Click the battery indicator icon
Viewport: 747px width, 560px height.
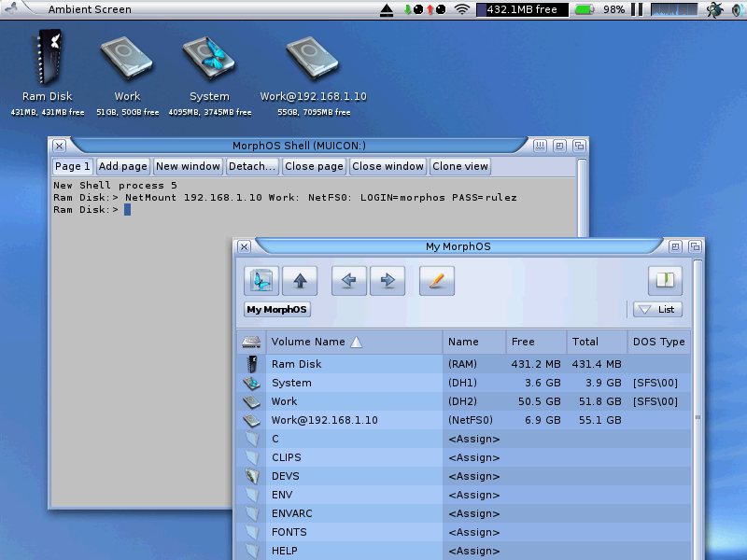pyautogui.click(x=585, y=9)
